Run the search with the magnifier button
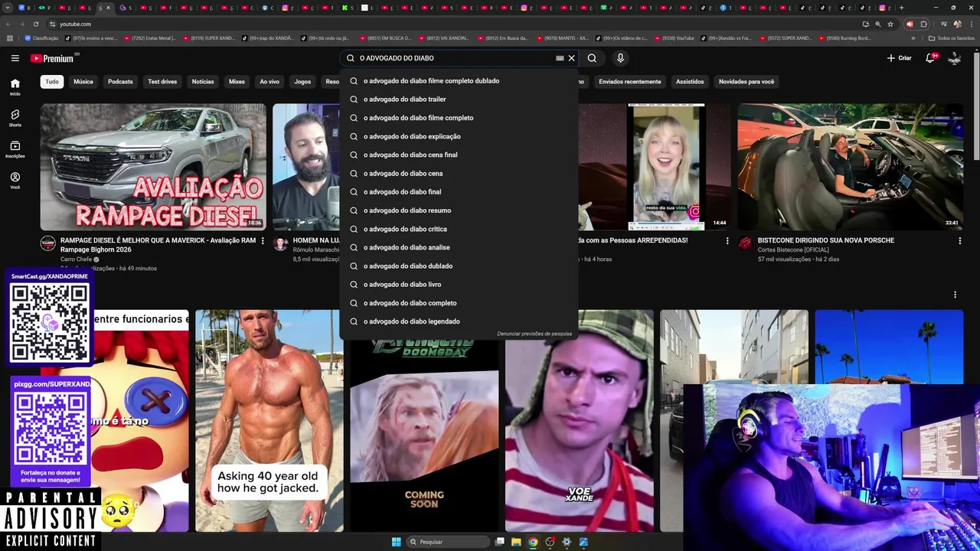The height and width of the screenshot is (551, 980). click(592, 58)
